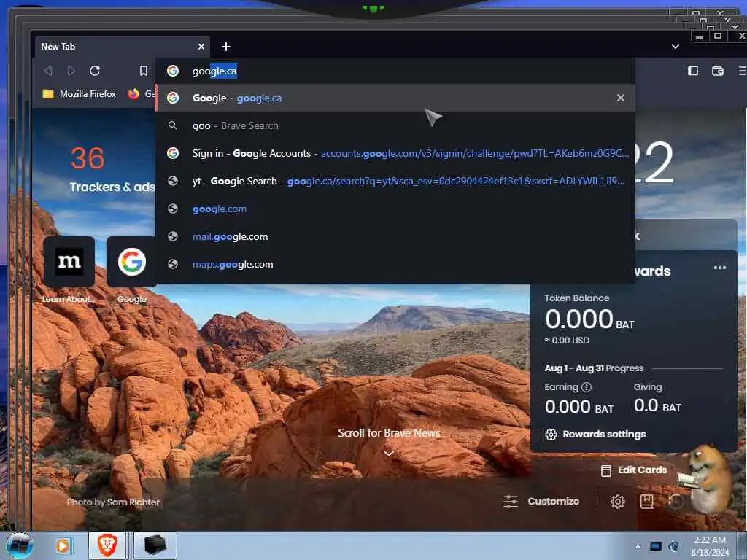Select the Google - google.ca suggestion
The image size is (747, 560).
(x=395, y=98)
